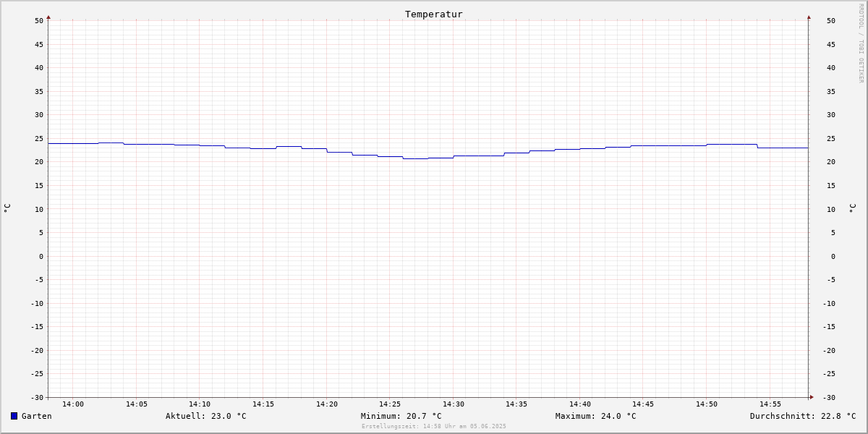
Task: Click the Aktuell: 23.0 °C value
Action: pos(206,416)
